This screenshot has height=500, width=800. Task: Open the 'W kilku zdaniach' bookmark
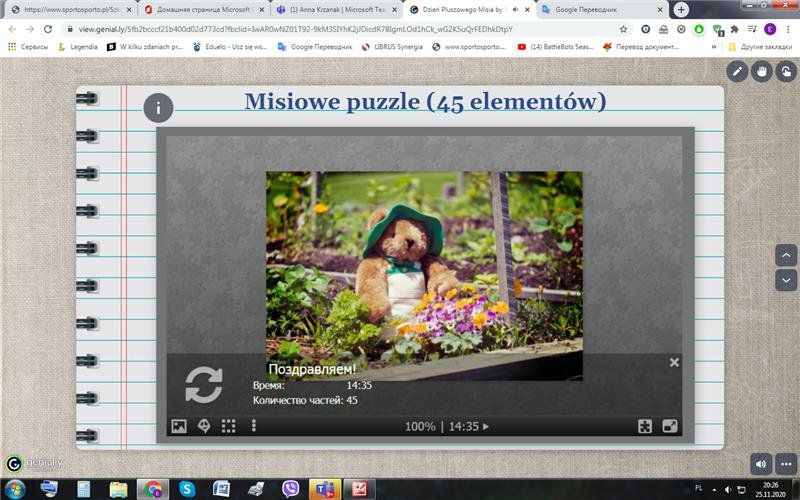[x=144, y=46]
